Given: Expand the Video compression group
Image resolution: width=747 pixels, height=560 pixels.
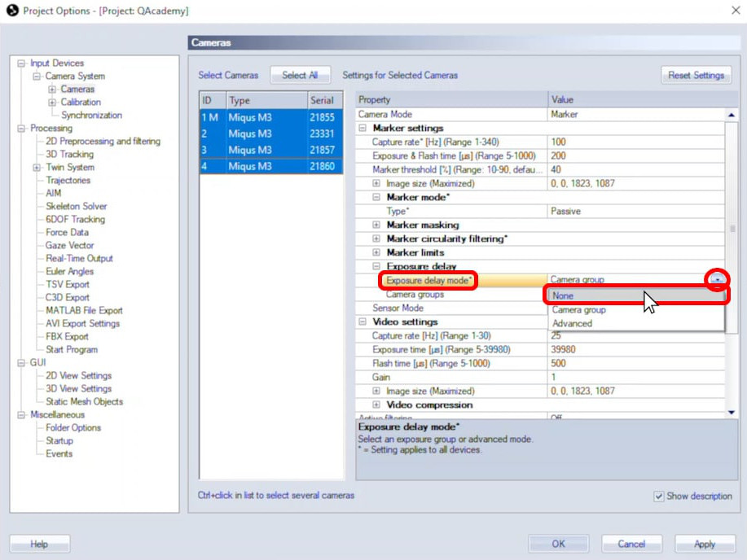Looking at the screenshot, I should coord(376,405).
